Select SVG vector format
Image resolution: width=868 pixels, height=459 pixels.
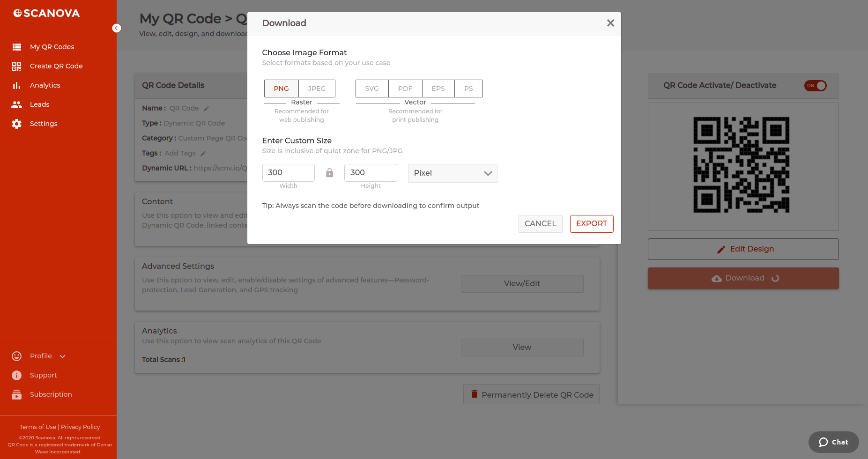coord(372,89)
